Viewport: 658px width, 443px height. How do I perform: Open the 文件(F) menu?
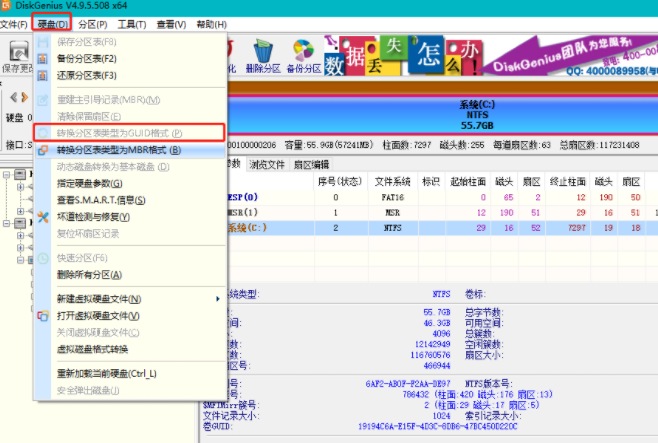tap(13, 24)
